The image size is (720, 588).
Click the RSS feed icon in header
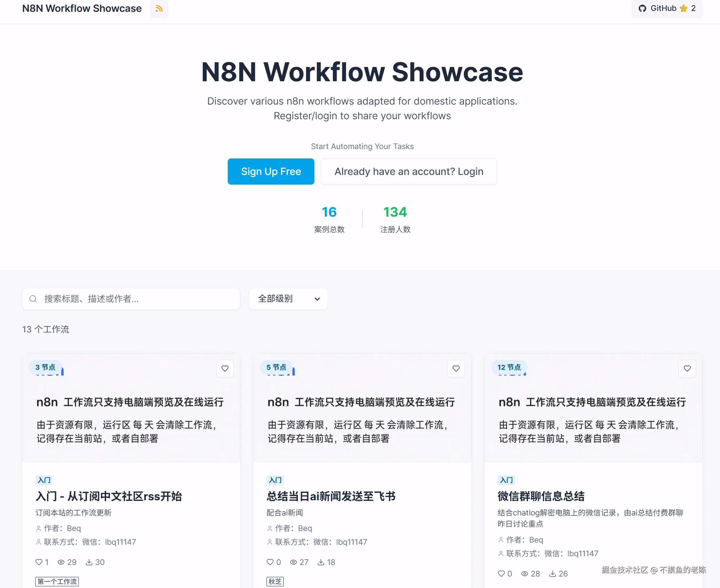[x=159, y=8]
